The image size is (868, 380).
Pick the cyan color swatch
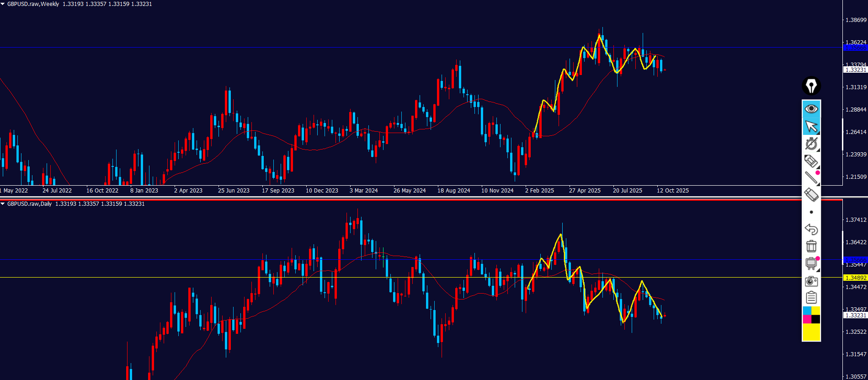(807, 311)
